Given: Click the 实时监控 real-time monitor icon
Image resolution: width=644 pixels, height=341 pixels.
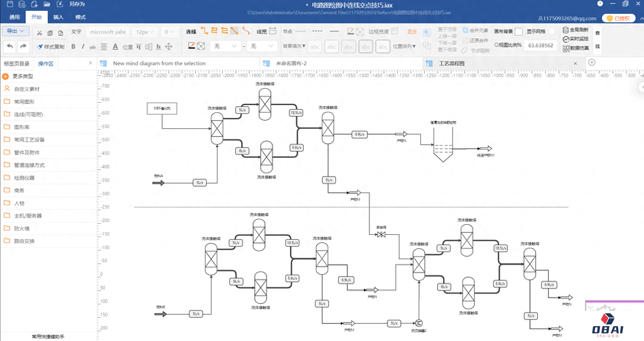Looking at the screenshot, I should pyautogui.click(x=575, y=39).
